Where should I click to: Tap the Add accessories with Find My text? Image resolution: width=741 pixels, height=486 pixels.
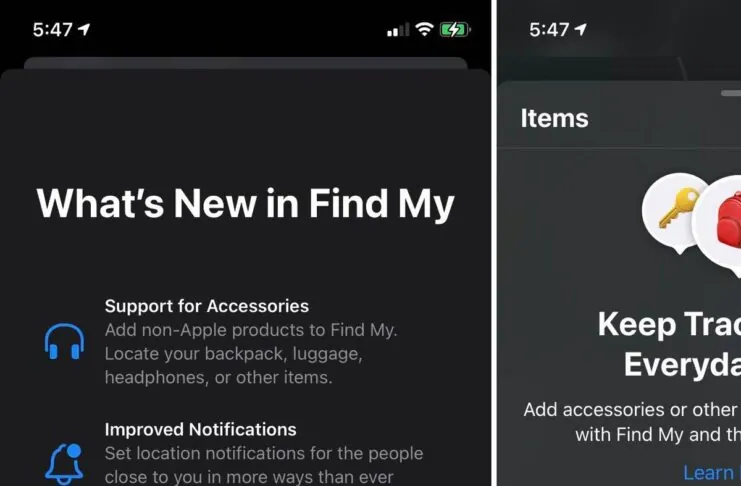(632, 422)
